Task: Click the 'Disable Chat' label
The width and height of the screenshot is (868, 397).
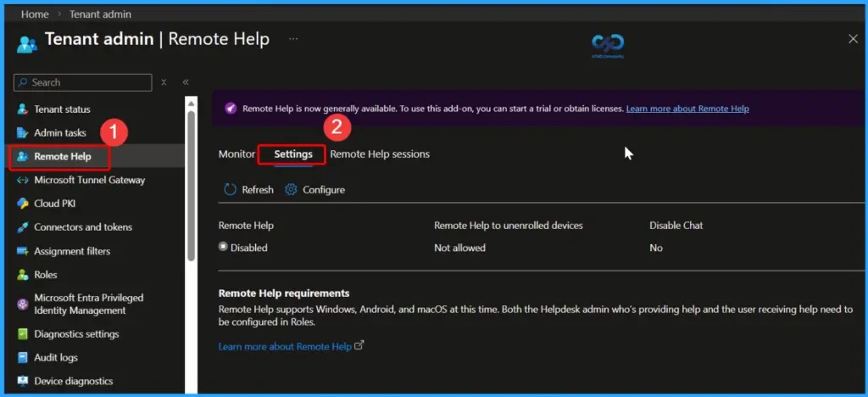Action: click(x=676, y=226)
